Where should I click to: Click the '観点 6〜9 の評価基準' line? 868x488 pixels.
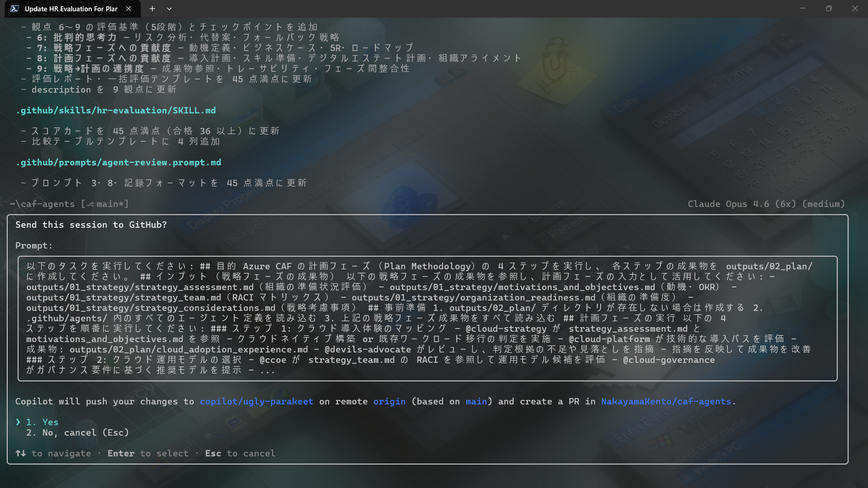[169, 27]
